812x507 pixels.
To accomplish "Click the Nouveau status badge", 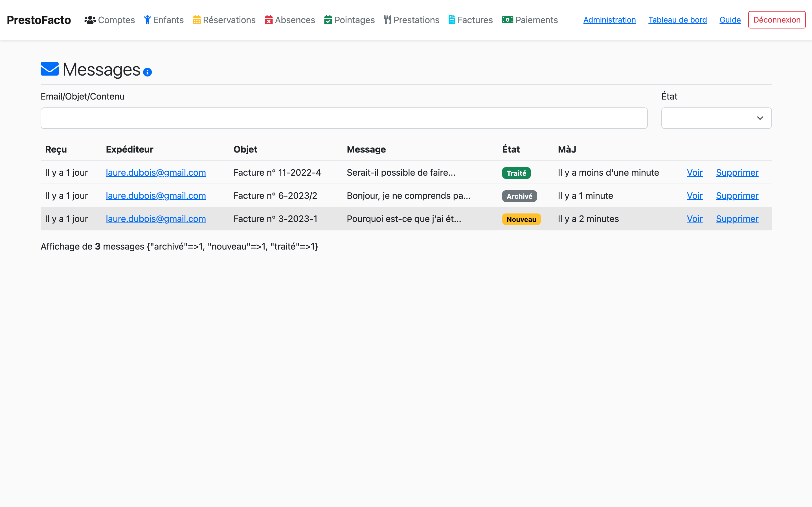I will pos(521,219).
